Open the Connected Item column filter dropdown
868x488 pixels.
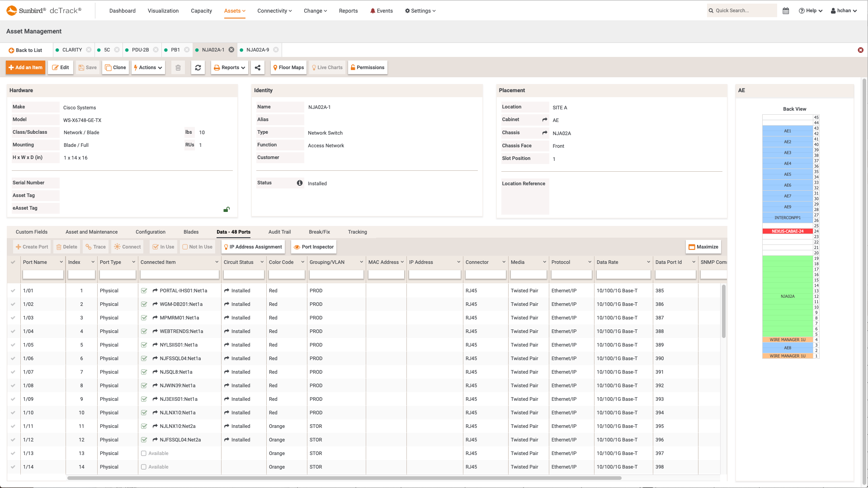click(217, 262)
